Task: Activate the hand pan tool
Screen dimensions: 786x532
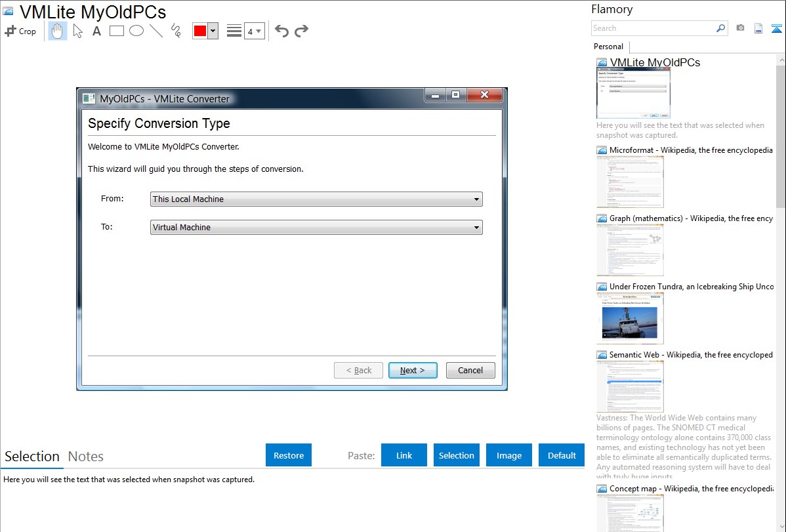Action: pos(57,31)
